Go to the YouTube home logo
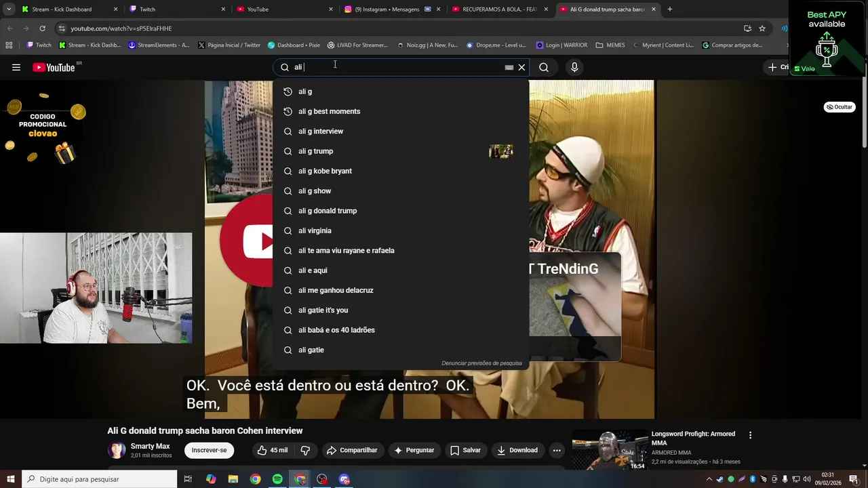The width and height of the screenshot is (868, 488). 54,67
